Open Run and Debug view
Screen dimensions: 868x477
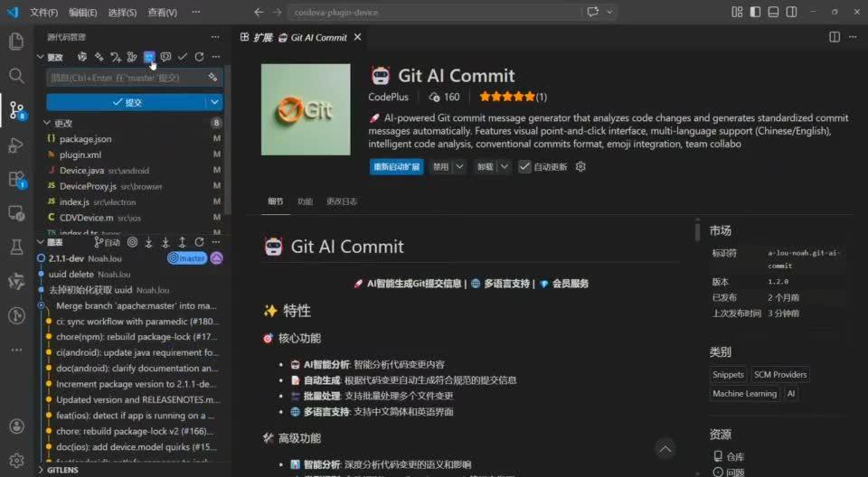16,145
